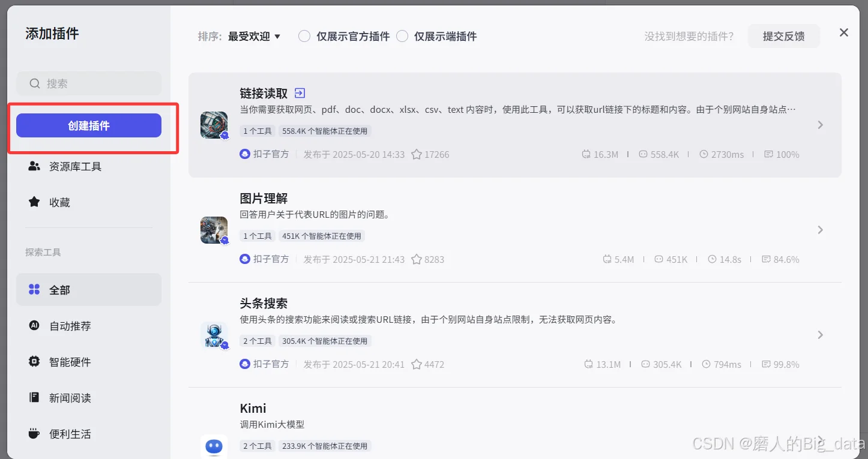
Task: Click the clock icon beside 2730ms
Action: [x=704, y=154]
